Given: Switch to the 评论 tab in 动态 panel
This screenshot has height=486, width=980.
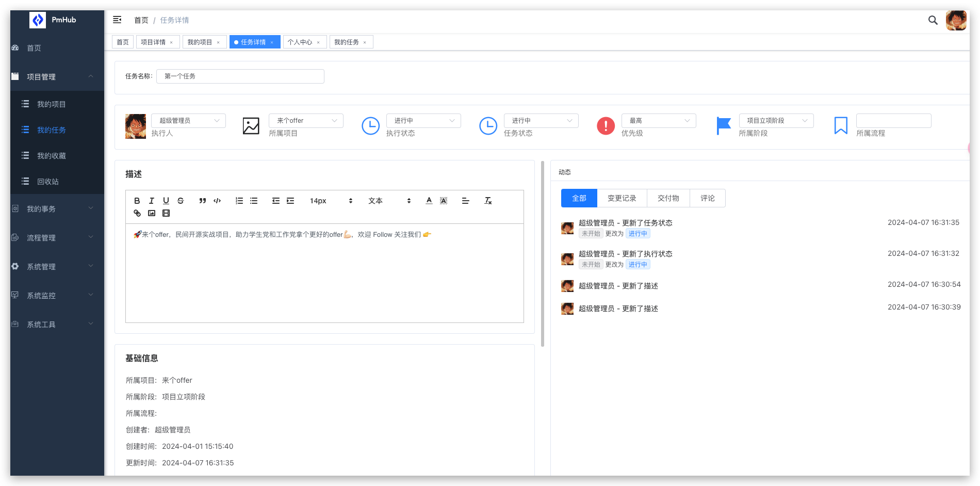Looking at the screenshot, I should point(708,198).
